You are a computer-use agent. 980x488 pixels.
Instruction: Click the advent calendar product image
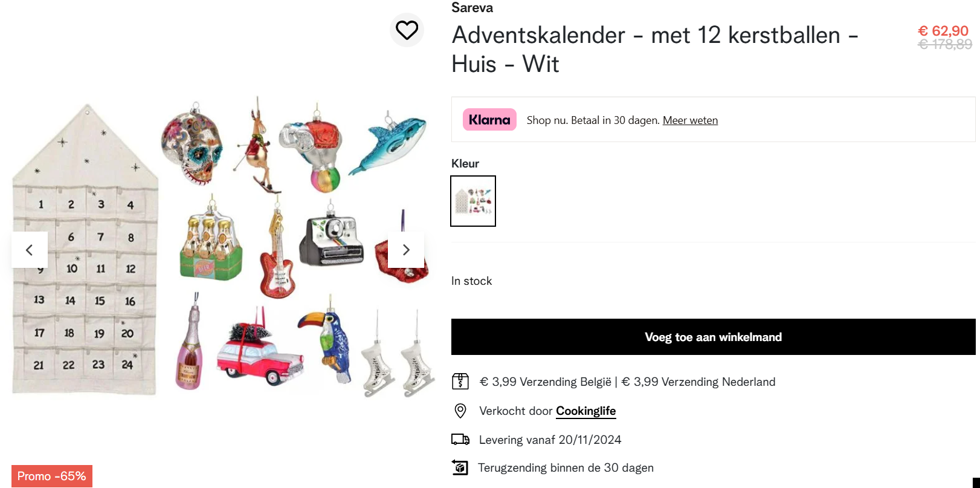218,248
